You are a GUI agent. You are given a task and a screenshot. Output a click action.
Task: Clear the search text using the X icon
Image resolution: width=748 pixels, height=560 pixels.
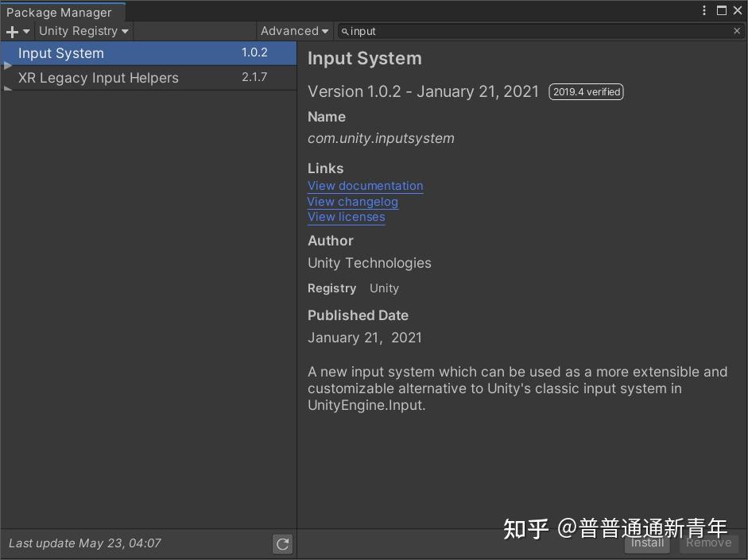click(x=737, y=31)
